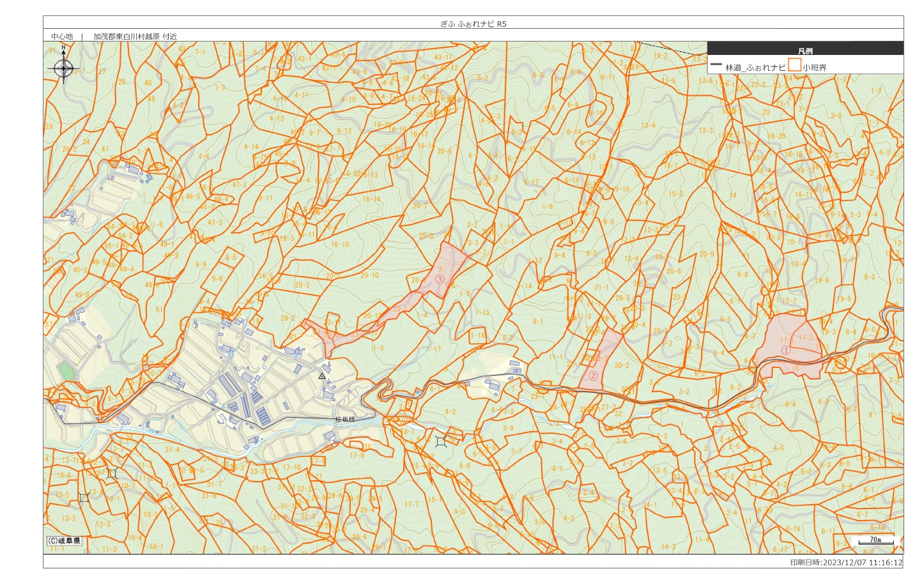Click the 柱瀬橋 bridge label
This screenshot has height=580, width=924.
pos(345,420)
